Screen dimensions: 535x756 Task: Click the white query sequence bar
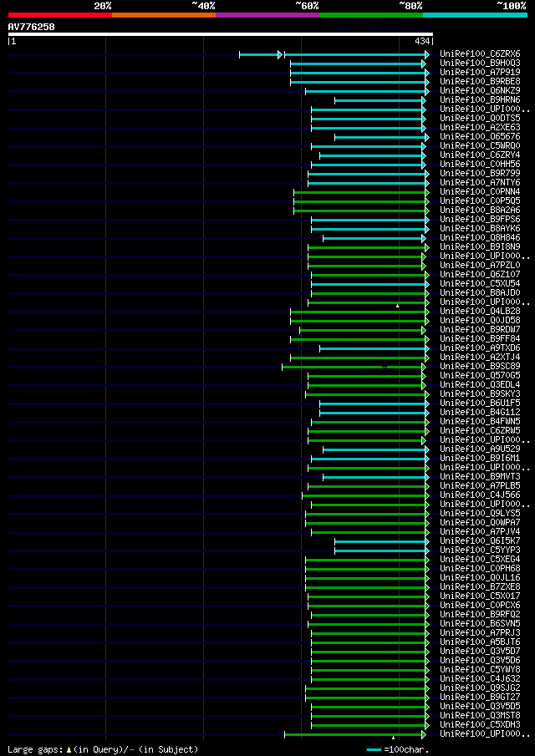pyautogui.click(x=221, y=34)
